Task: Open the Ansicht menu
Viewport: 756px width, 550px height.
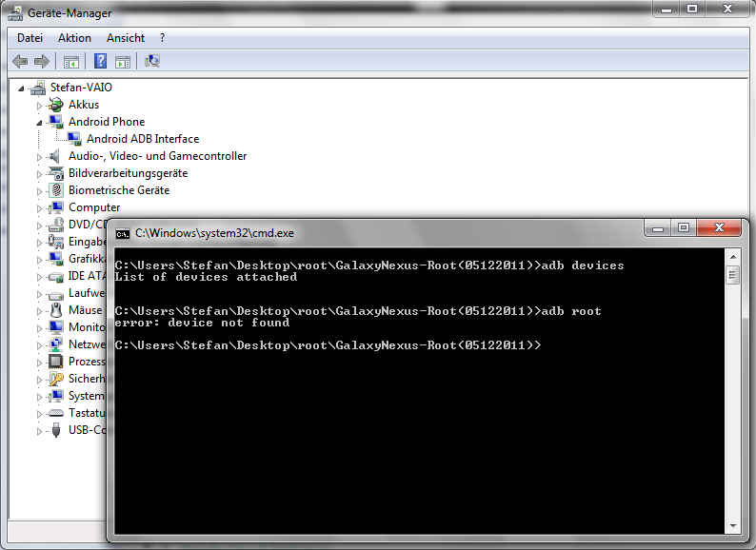Action: coord(126,38)
